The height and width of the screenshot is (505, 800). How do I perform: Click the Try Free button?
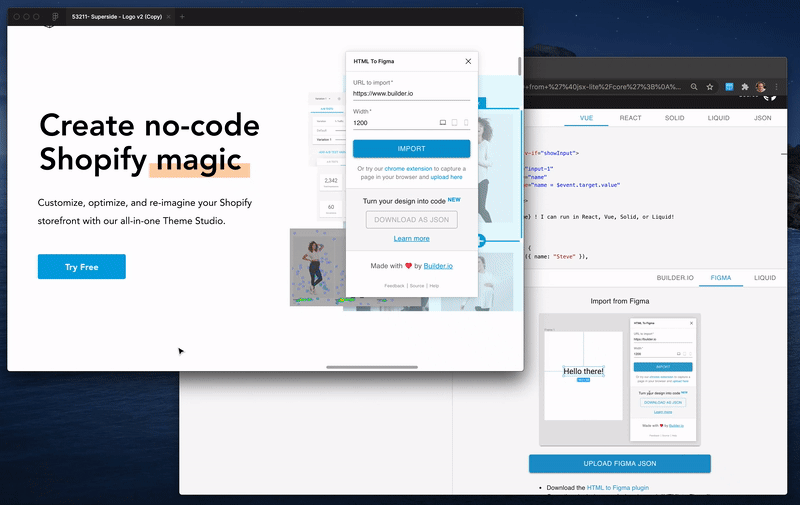pos(82,267)
